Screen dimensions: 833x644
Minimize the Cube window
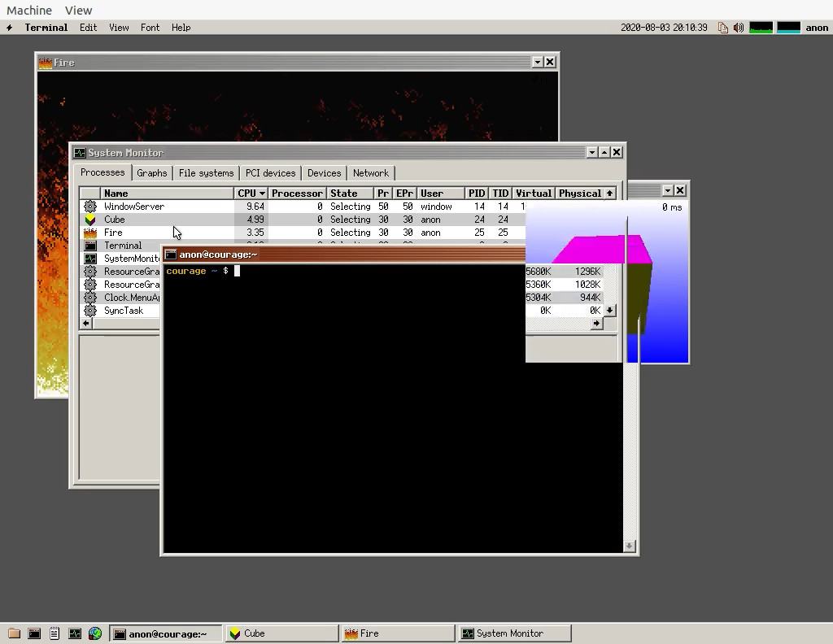pyautogui.click(x=668, y=190)
